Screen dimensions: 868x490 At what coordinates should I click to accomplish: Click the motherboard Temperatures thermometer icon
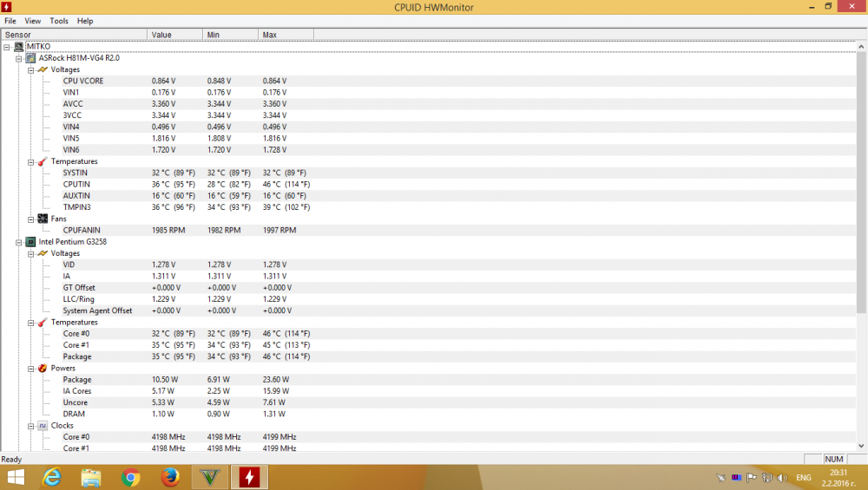pos(43,161)
